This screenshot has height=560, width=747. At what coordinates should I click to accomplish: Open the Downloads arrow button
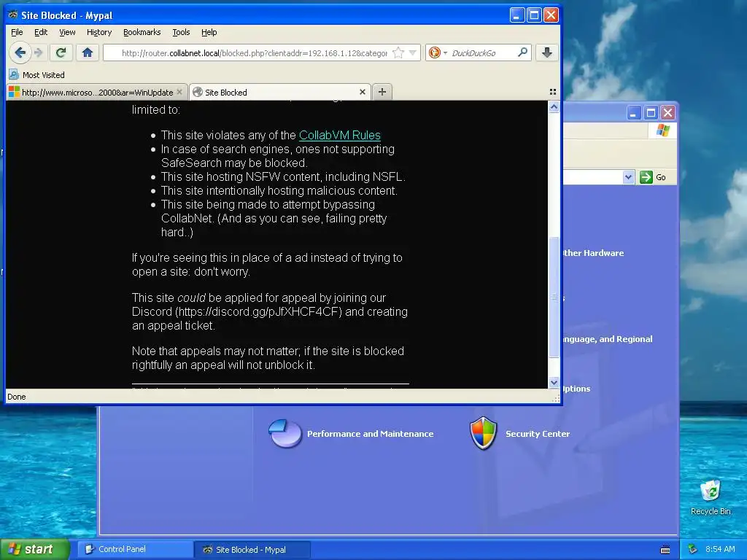coord(547,52)
